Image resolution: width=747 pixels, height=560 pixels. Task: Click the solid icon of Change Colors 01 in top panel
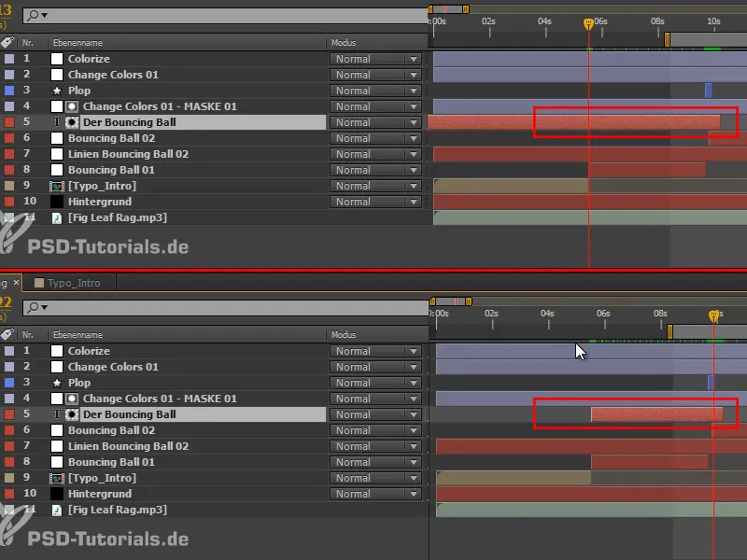pyautogui.click(x=57, y=75)
